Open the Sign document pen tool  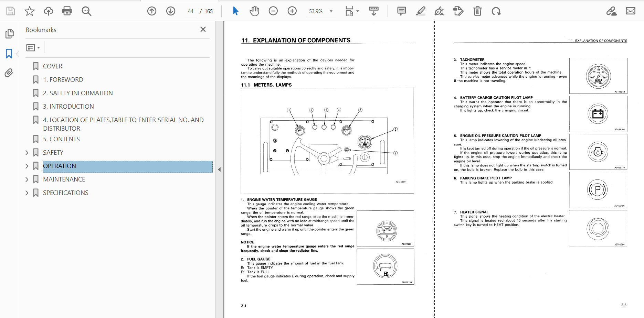(x=439, y=11)
